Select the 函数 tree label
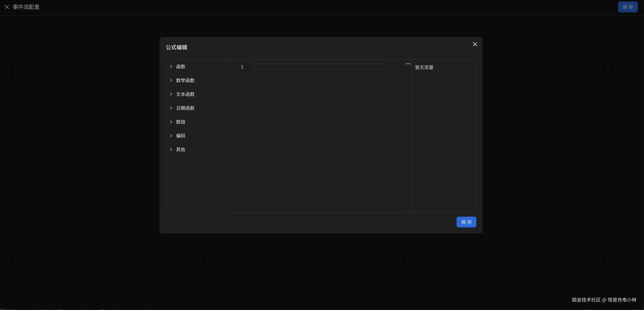 pyautogui.click(x=181, y=66)
